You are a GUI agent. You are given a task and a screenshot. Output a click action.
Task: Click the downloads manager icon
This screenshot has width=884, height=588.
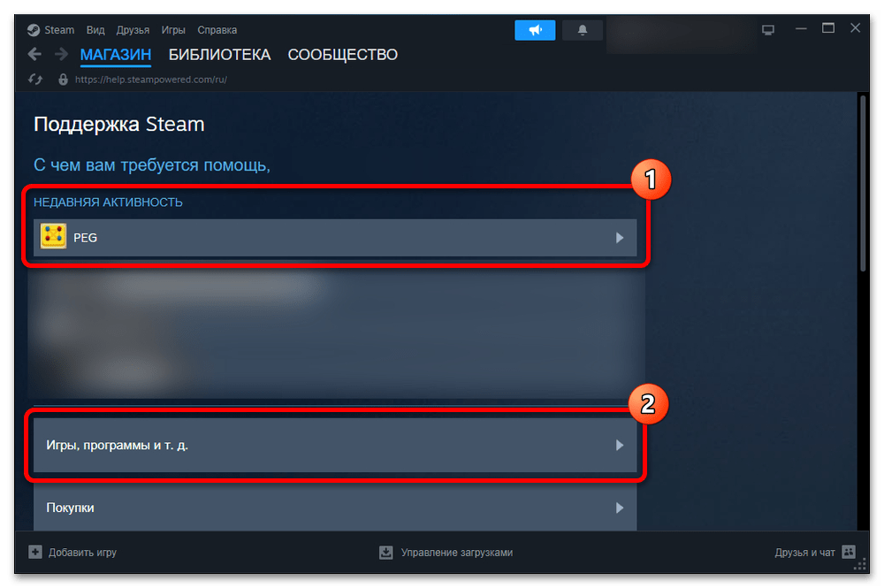(385, 552)
